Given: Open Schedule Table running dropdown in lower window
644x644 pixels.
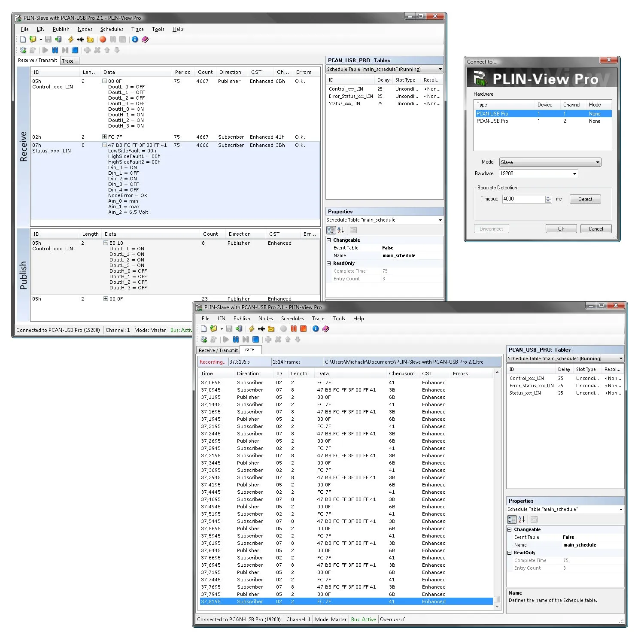Looking at the screenshot, I should point(621,358).
